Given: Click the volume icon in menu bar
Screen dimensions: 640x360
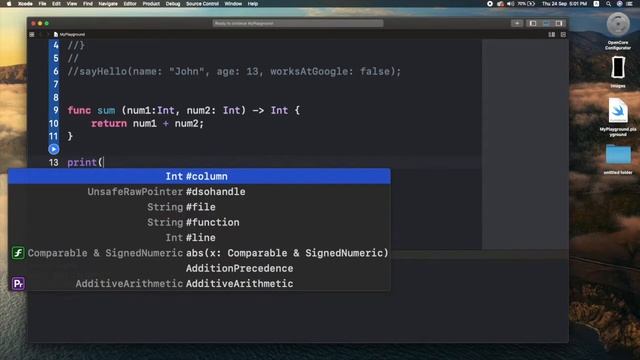Looking at the screenshot, I should pyautogui.click(x=511, y=4).
